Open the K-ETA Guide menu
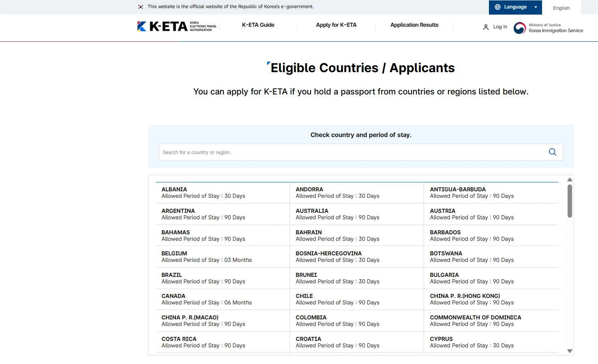Viewport: 598px width, 364px height. (258, 25)
